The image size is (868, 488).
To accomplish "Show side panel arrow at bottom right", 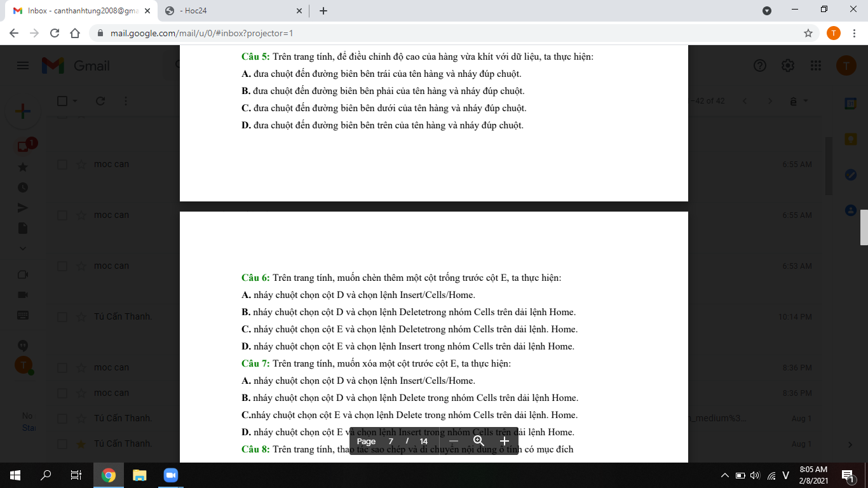I will pyautogui.click(x=850, y=444).
